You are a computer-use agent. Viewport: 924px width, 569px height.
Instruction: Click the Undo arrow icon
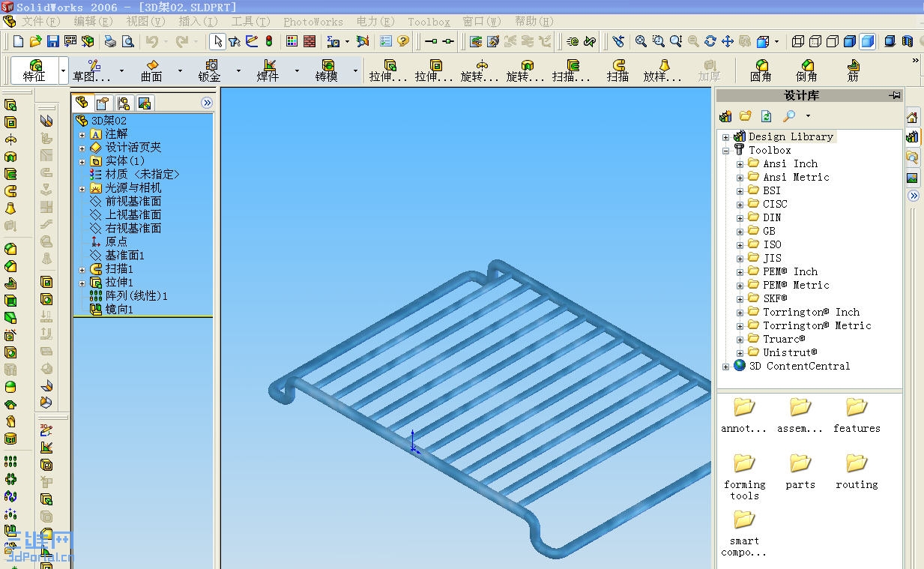[x=152, y=41]
